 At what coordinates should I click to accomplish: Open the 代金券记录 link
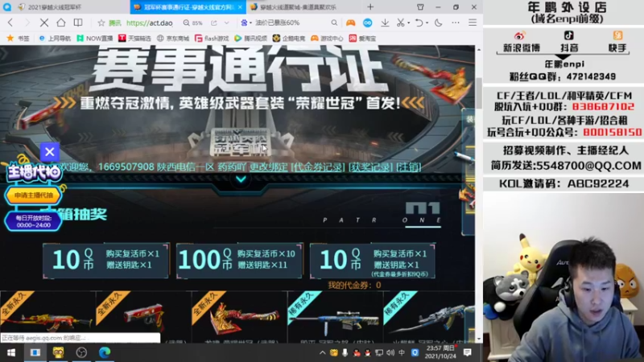pos(318,167)
